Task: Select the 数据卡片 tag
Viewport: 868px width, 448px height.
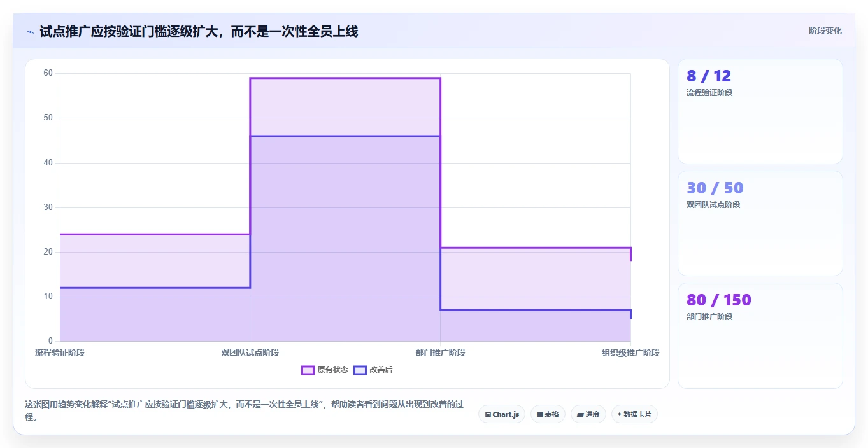Action: click(634, 414)
